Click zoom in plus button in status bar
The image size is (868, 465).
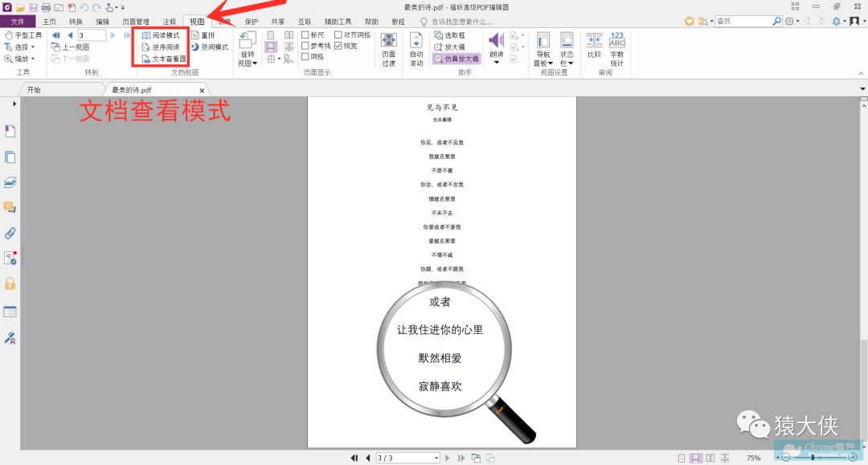point(853,458)
